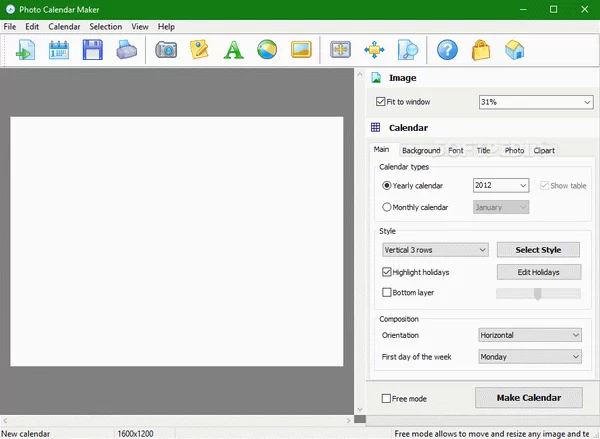
Task: Switch to the Background tab
Action: click(421, 150)
